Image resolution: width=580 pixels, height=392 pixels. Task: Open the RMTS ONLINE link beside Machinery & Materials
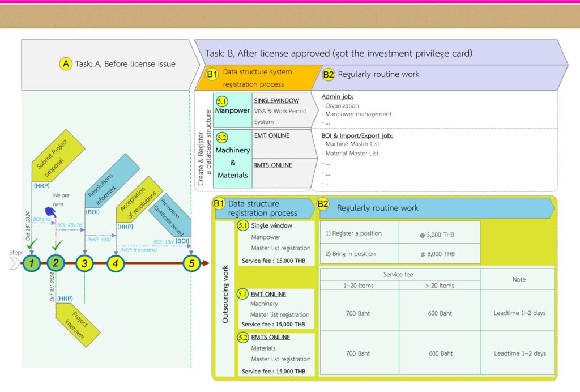click(x=272, y=165)
